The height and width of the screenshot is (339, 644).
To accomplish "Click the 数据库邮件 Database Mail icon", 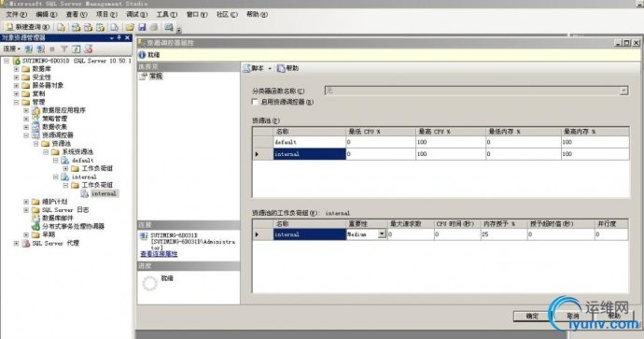I will click(36, 219).
